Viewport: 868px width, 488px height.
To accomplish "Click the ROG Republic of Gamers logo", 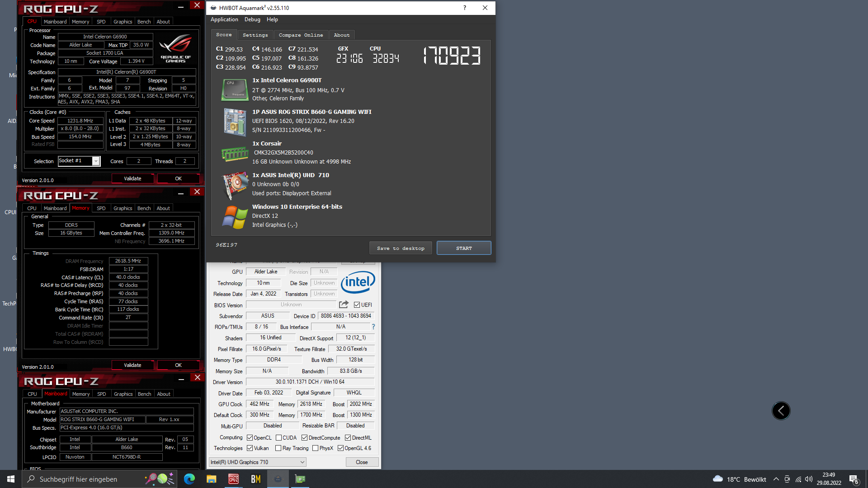I will pyautogui.click(x=175, y=48).
